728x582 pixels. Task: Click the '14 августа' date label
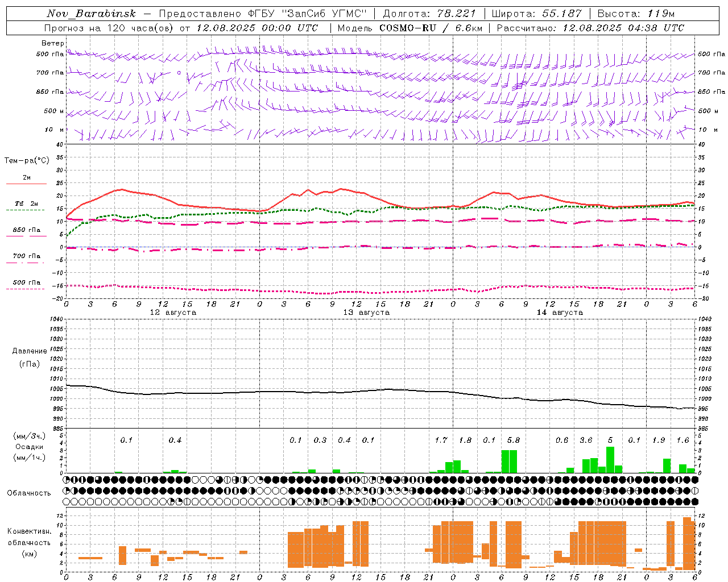(x=560, y=313)
